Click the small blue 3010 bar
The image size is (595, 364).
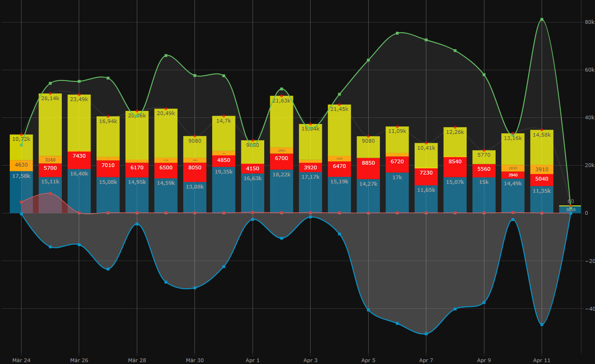click(x=570, y=210)
